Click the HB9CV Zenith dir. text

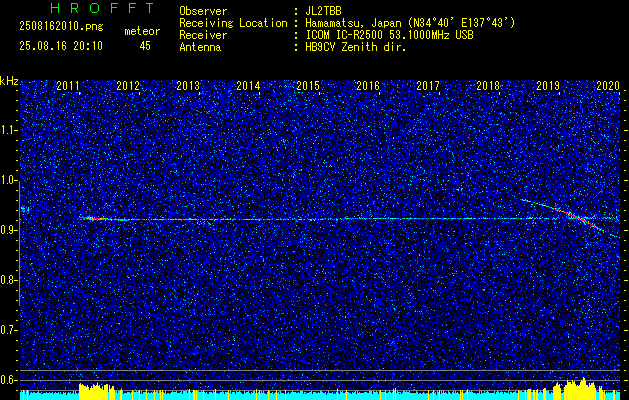tap(356, 47)
